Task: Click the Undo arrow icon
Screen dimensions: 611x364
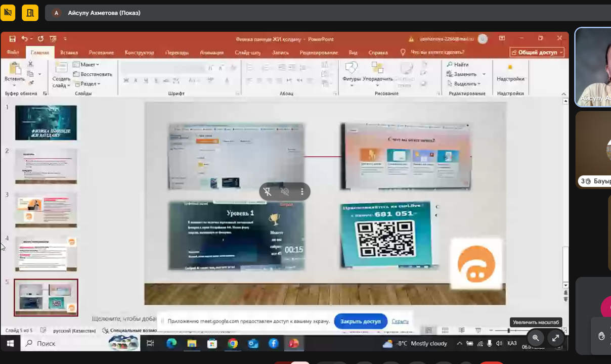Action: click(x=24, y=39)
